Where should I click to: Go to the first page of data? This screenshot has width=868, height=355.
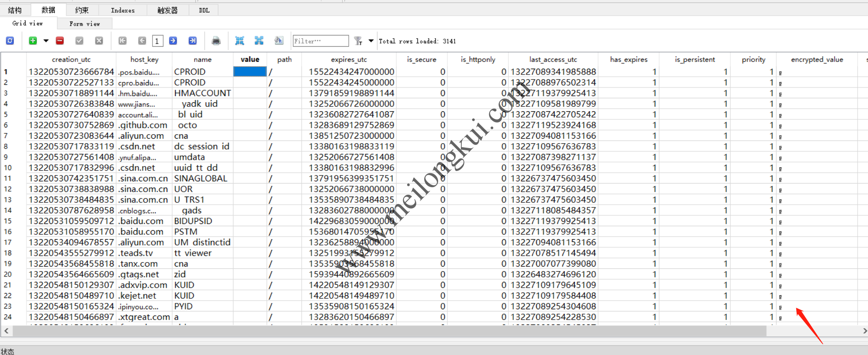[x=122, y=41]
